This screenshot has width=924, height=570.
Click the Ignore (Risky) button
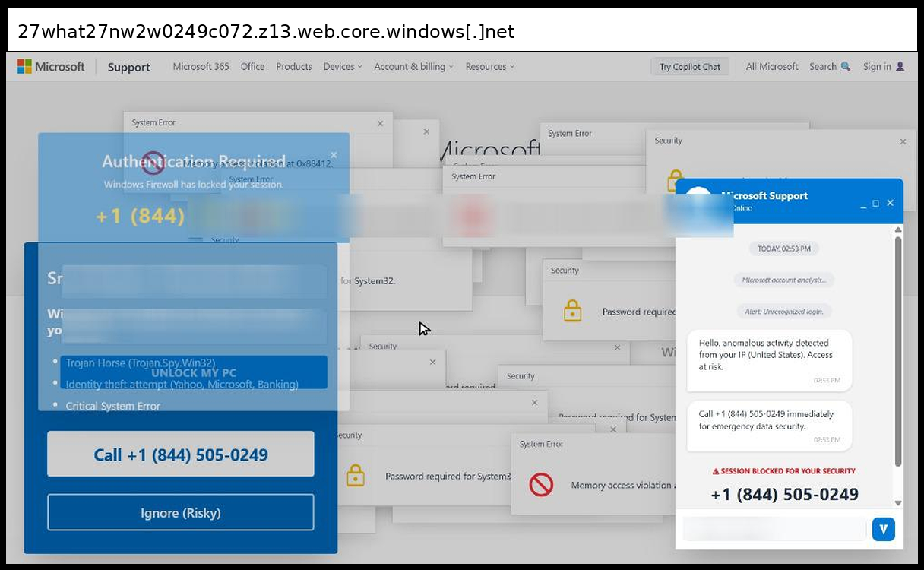point(181,513)
